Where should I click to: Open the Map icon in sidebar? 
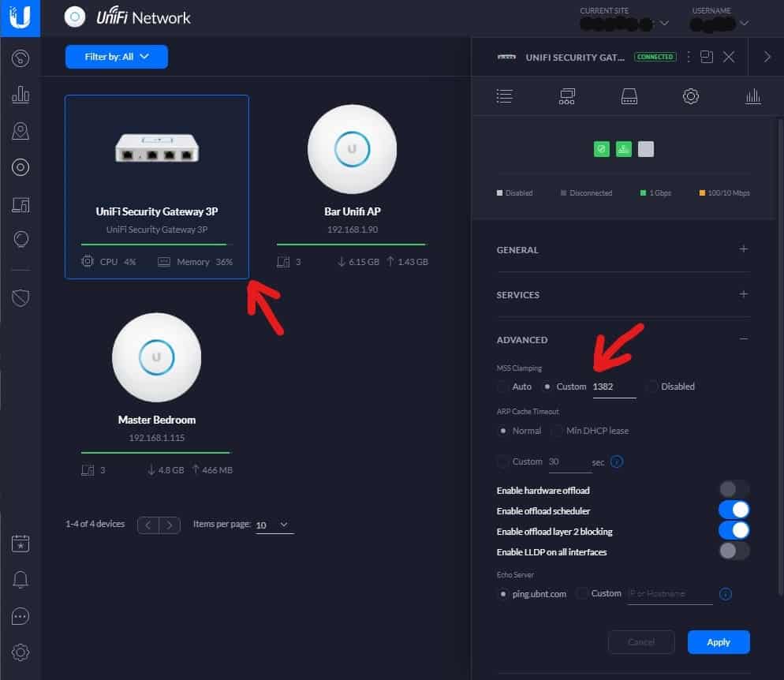pos(20,131)
